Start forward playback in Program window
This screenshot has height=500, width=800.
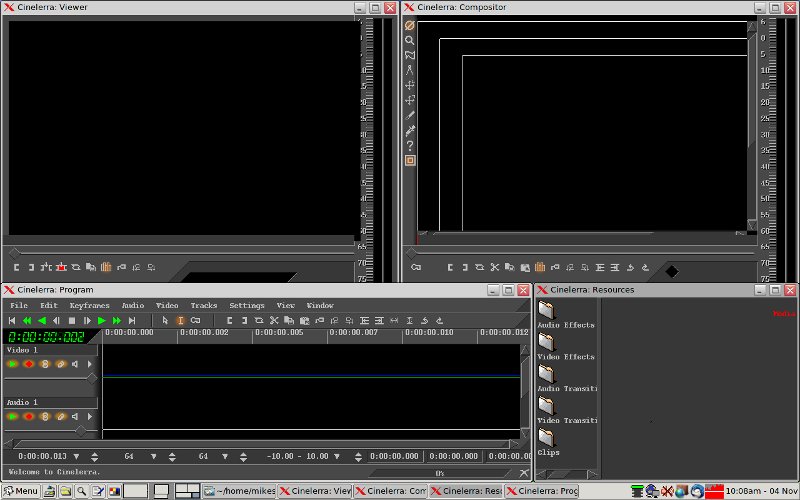pyautogui.click(x=102, y=320)
